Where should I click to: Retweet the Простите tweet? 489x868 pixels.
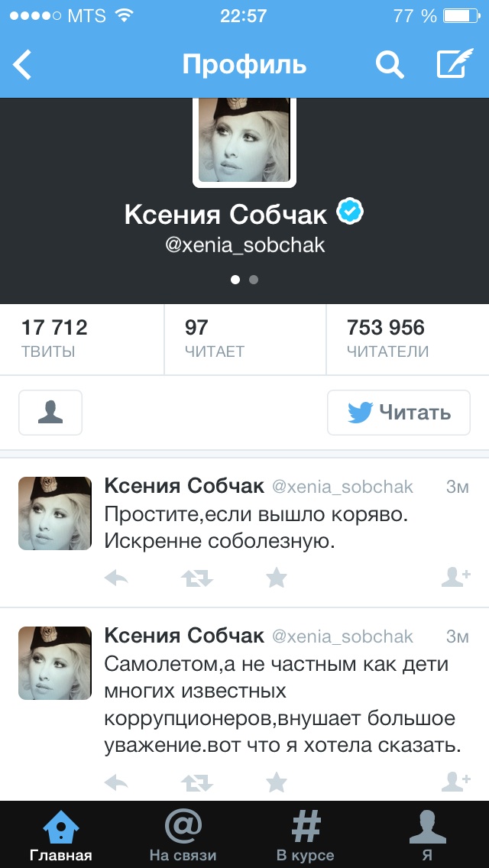coord(197,578)
